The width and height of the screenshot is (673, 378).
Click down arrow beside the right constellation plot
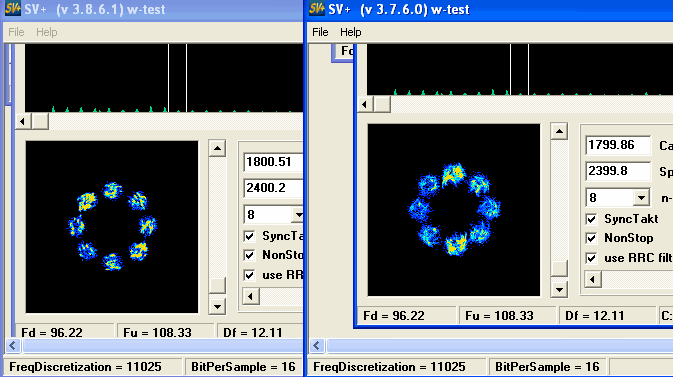pyautogui.click(x=559, y=289)
